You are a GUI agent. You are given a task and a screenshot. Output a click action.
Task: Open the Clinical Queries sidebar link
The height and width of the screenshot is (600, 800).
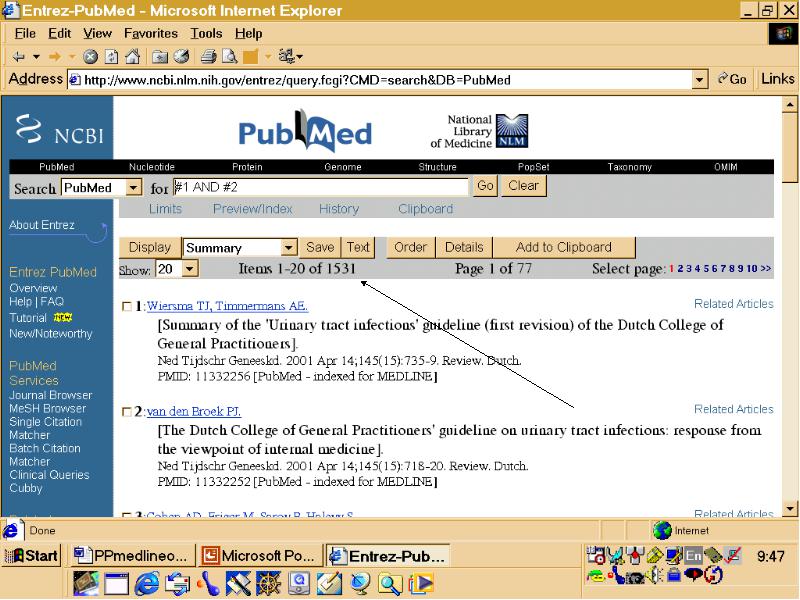(49, 475)
